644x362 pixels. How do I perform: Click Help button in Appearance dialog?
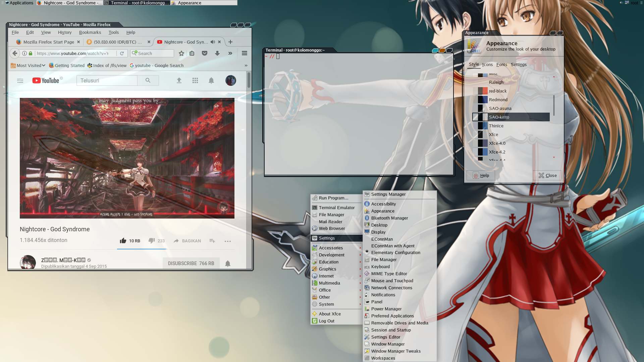coord(481,175)
